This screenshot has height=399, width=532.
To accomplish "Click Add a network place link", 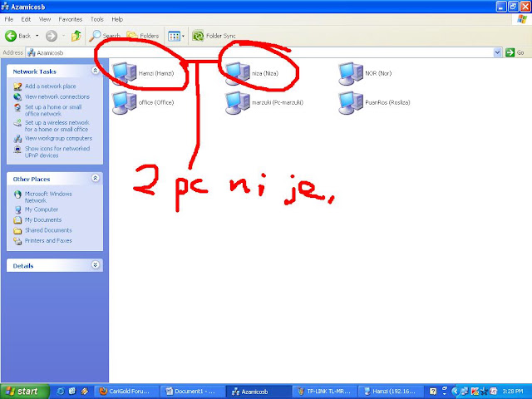I will pyautogui.click(x=50, y=86).
